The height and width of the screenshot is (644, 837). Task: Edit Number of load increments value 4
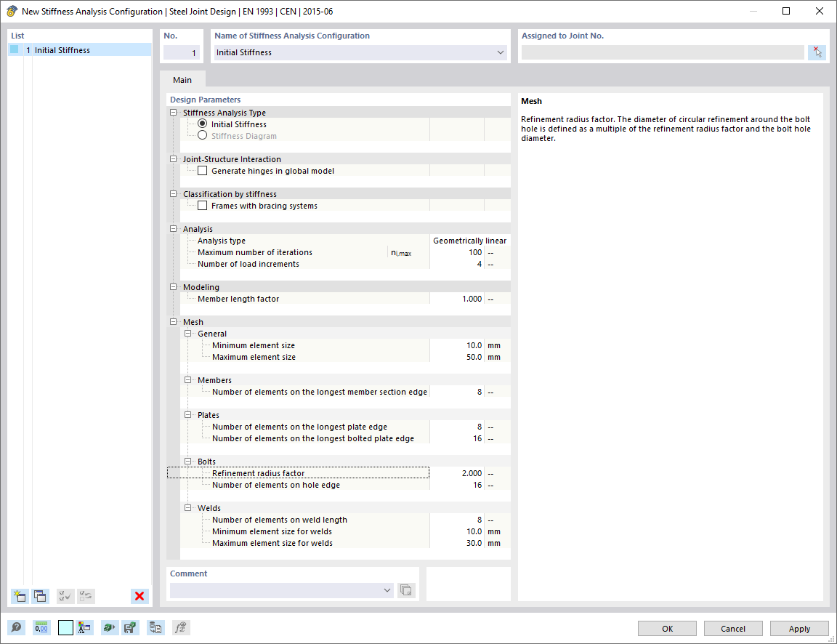tap(457, 264)
